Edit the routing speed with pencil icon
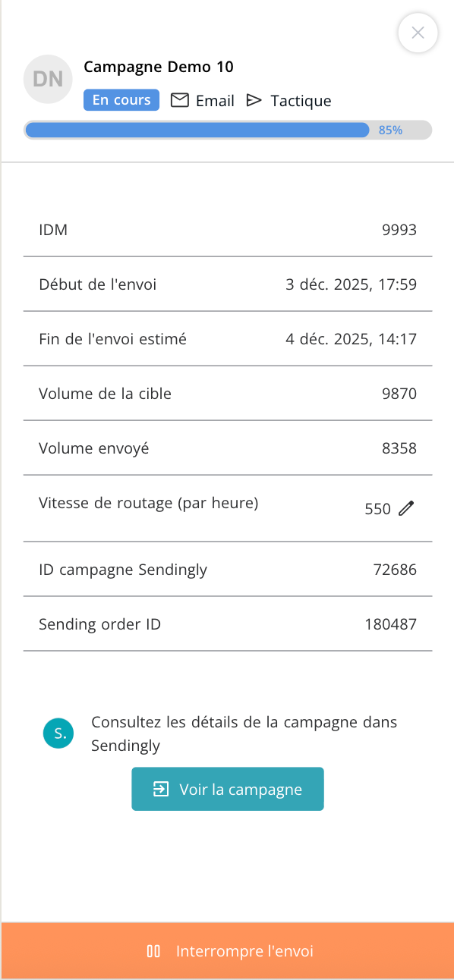 click(406, 509)
